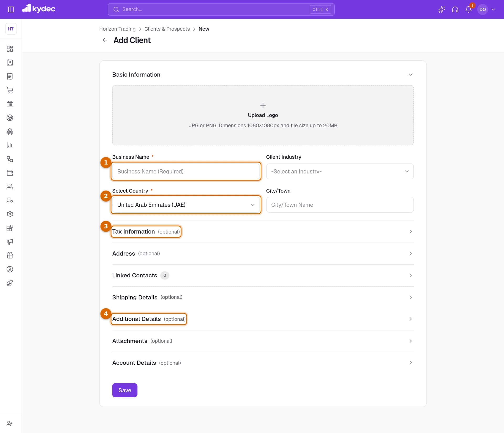Open the user settings sidebar icon

10,200
